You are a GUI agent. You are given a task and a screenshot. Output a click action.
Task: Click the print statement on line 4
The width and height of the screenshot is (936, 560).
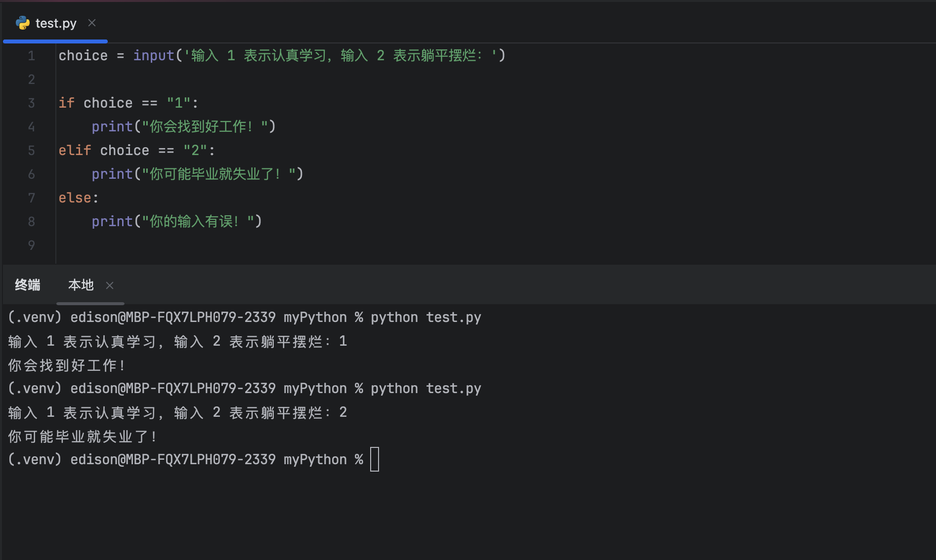click(x=112, y=126)
